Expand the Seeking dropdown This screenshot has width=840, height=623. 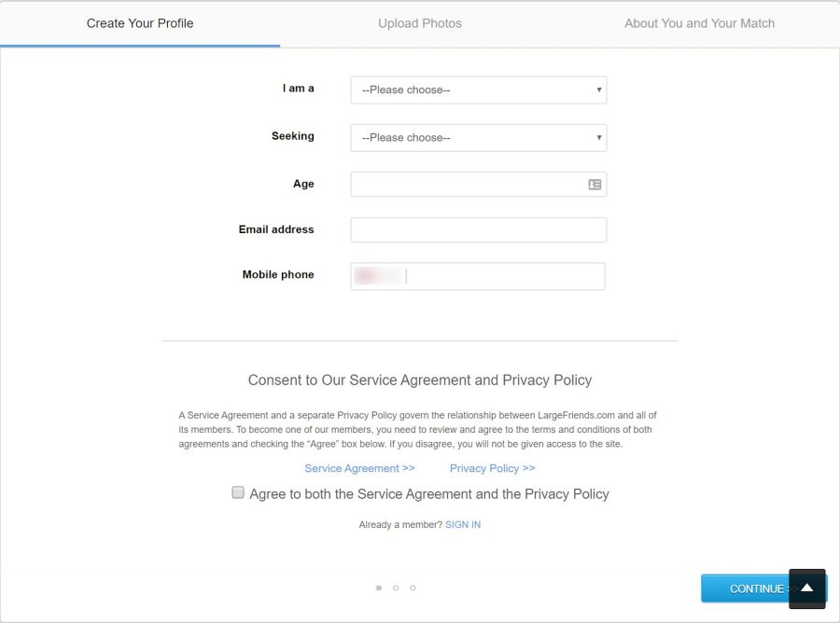[x=478, y=137]
